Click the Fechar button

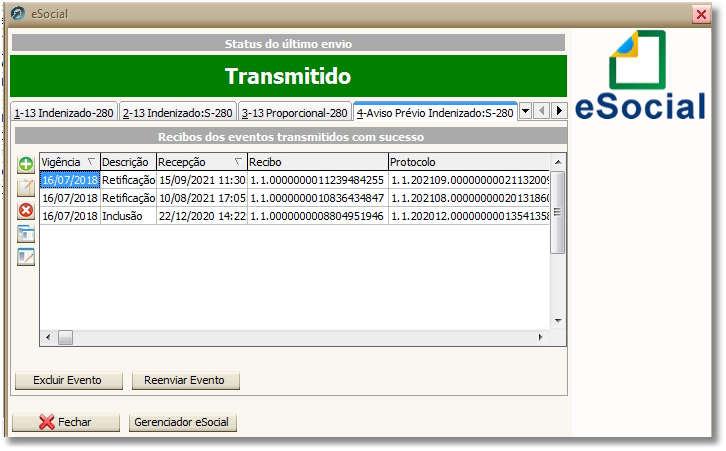tap(66, 422)
